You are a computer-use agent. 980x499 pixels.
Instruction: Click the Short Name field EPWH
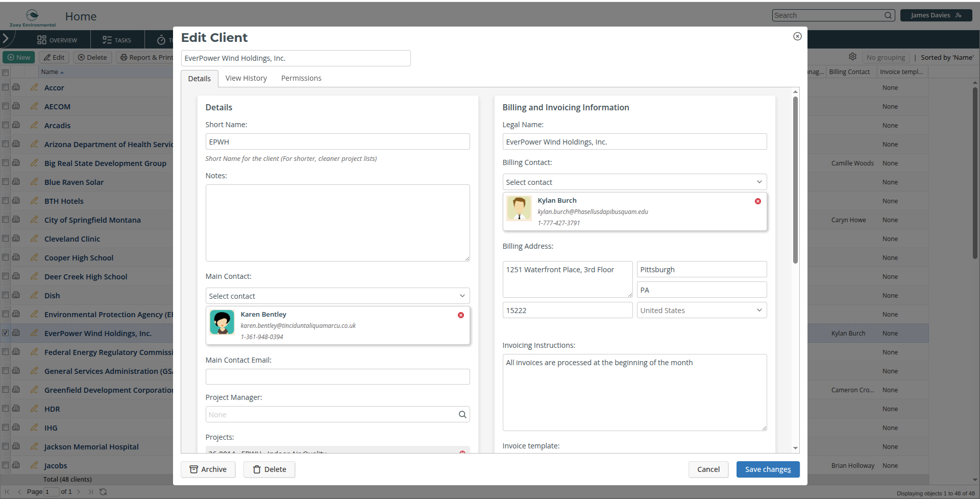337,141
